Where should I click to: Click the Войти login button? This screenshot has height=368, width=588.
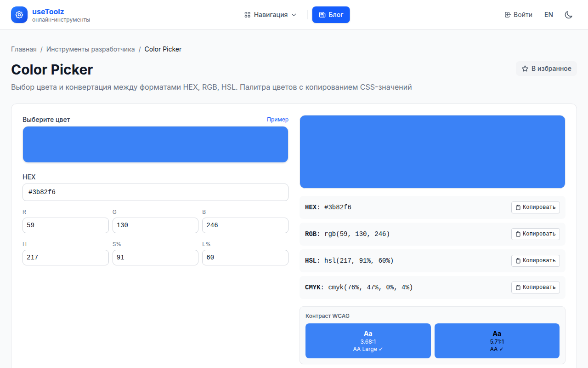point(519,15)
